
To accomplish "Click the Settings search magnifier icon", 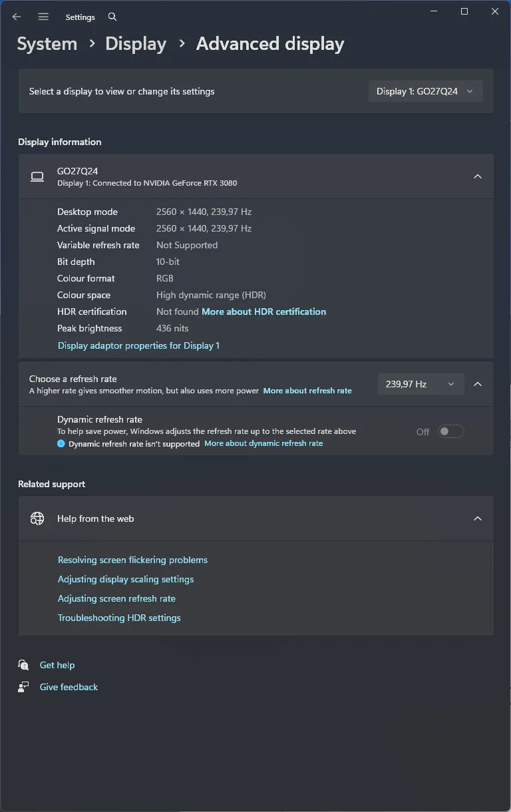I will 112,17.
